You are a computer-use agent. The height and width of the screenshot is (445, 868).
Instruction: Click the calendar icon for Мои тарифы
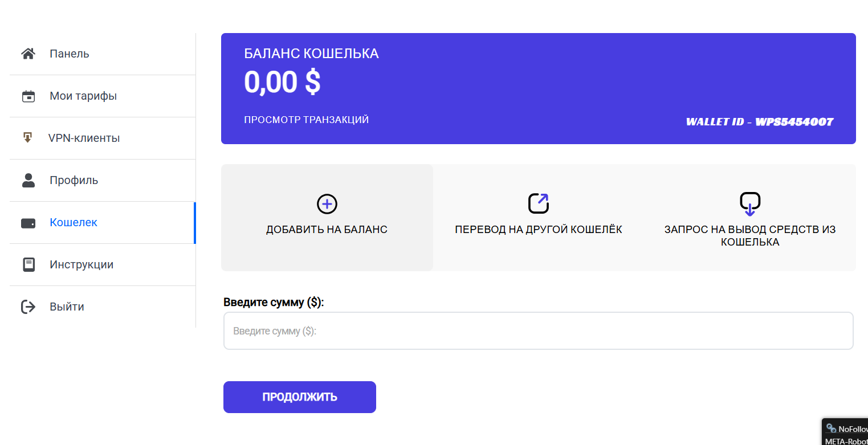click(28, 96)
